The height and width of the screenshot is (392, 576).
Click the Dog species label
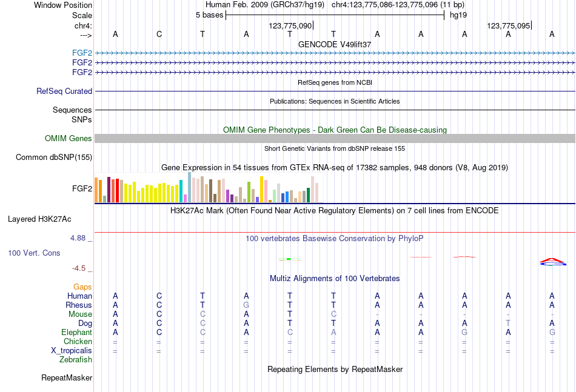pos(85,324)
